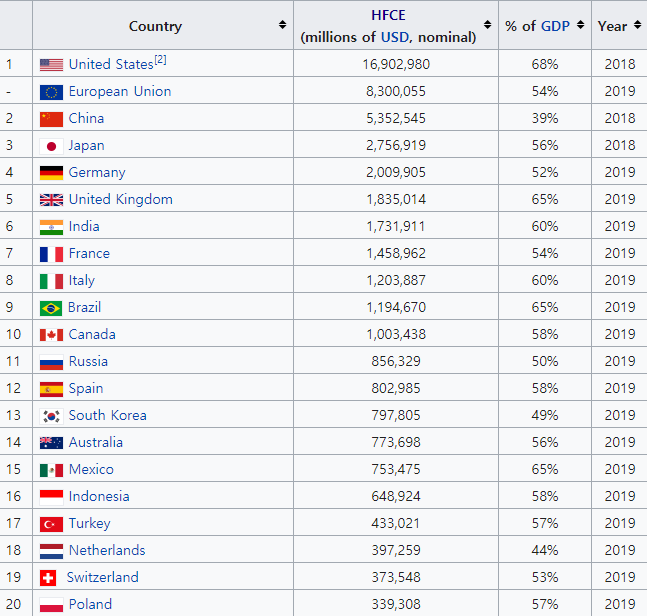Open the GDP link in header
Image resolution: width=647 pixels, height=616 pixels.
pos(555,26)
